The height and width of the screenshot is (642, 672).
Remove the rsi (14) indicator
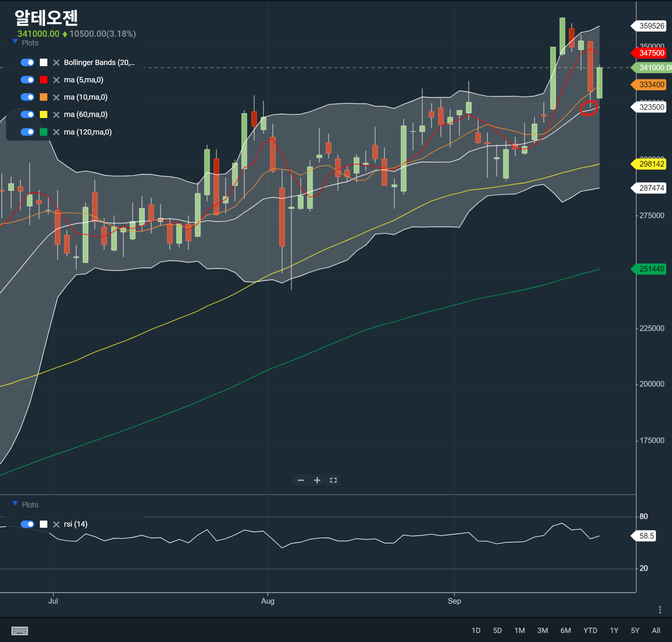pos(56,524)
